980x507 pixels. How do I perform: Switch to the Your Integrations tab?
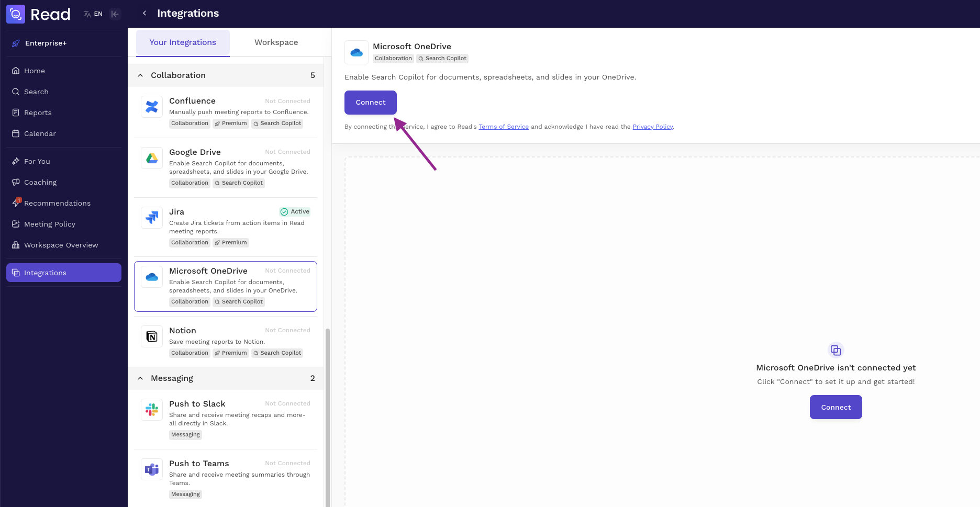click(183, 42)
